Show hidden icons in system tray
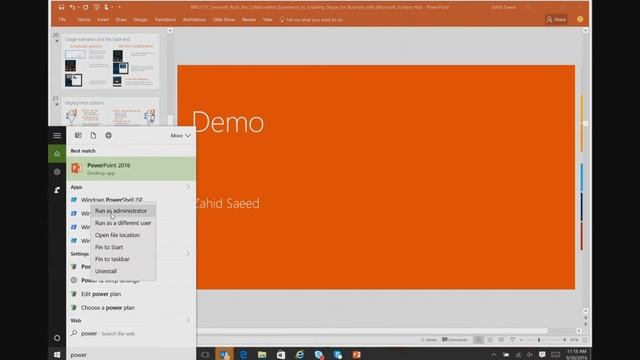Screen dimensions: 640x360 [x=493, y=355]
